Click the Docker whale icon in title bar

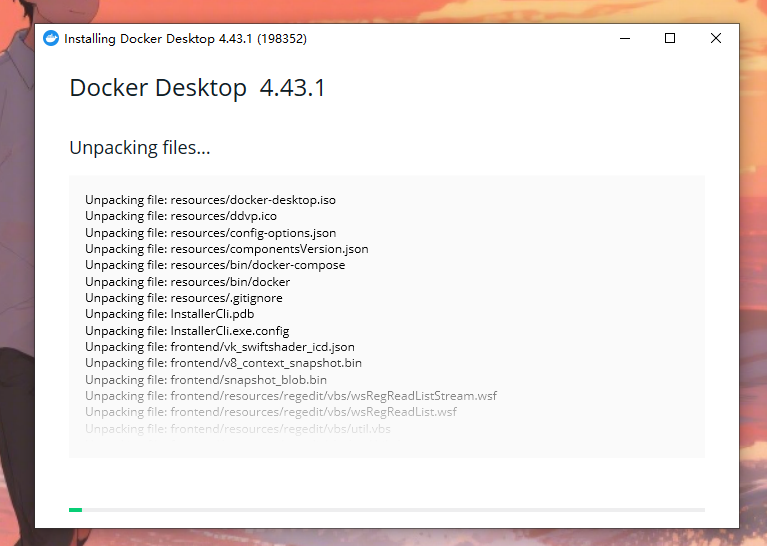point(51,39)
